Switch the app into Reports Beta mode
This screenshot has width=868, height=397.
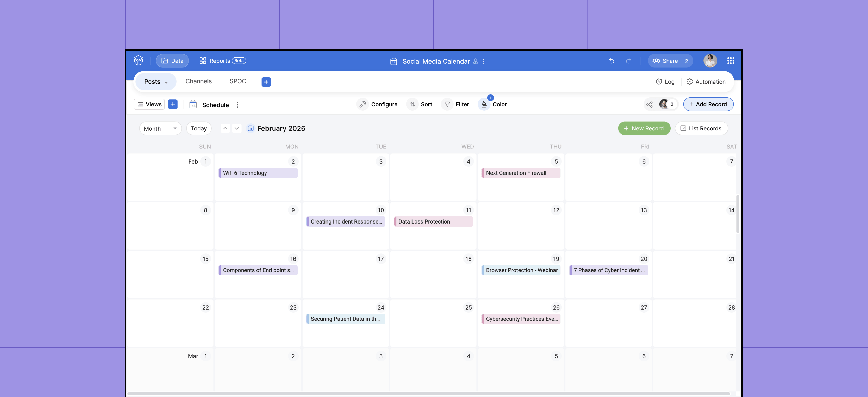tap(222, 61)
